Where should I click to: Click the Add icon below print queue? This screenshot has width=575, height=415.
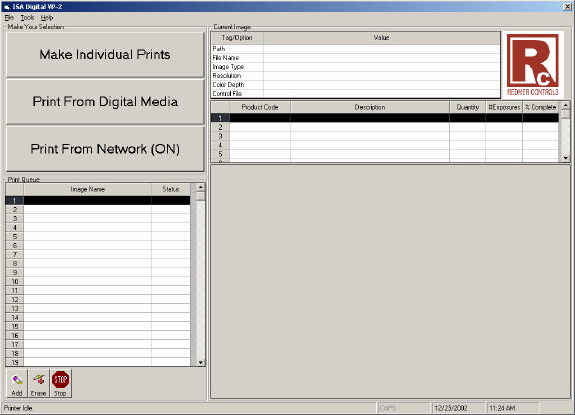[x=17, y=384]
